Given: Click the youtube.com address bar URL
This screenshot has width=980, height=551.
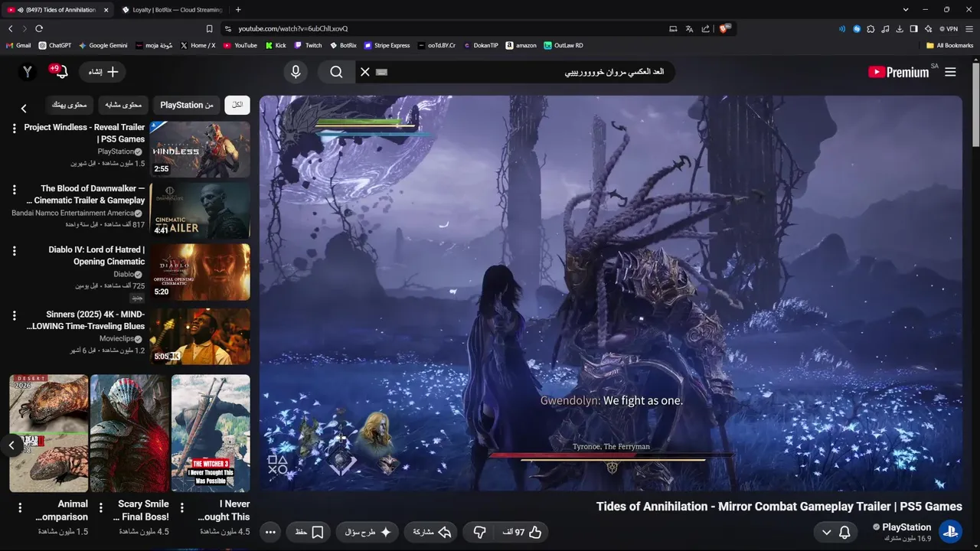Looking at the screenshot, I should pyautogui.click(x=293, y=28).
